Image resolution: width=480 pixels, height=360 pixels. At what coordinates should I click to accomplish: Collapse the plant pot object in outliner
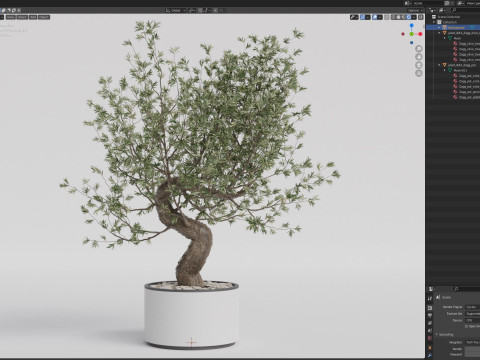[439, 65]
